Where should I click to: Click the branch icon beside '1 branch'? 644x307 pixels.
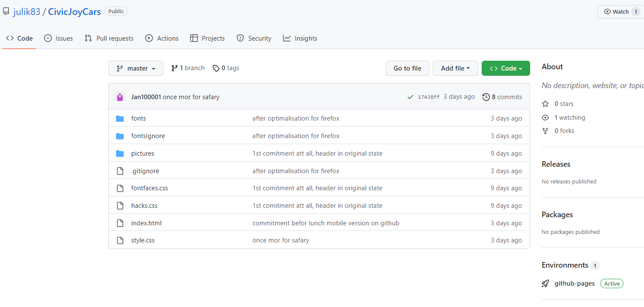coord(175,68)
